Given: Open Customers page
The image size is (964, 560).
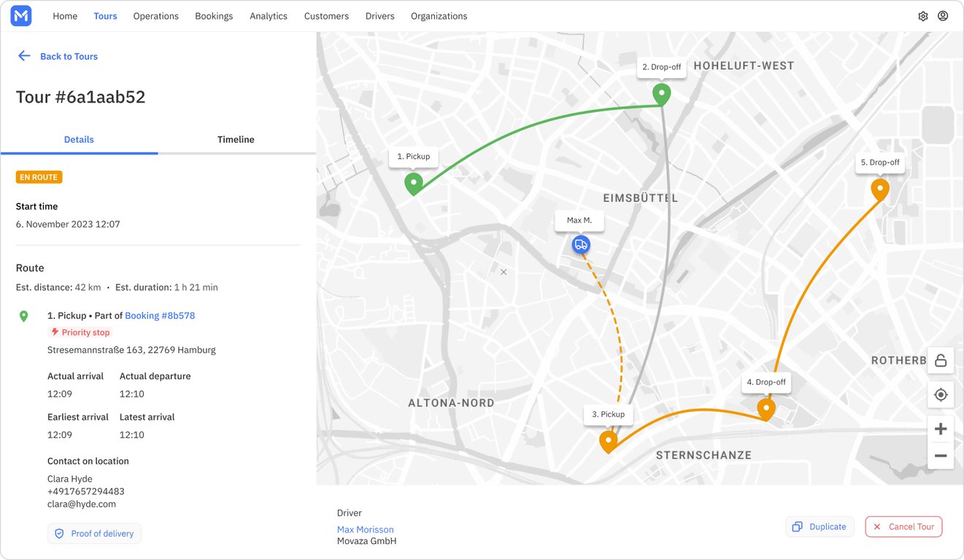Looking at the screenshot, I should pos(326,16).
